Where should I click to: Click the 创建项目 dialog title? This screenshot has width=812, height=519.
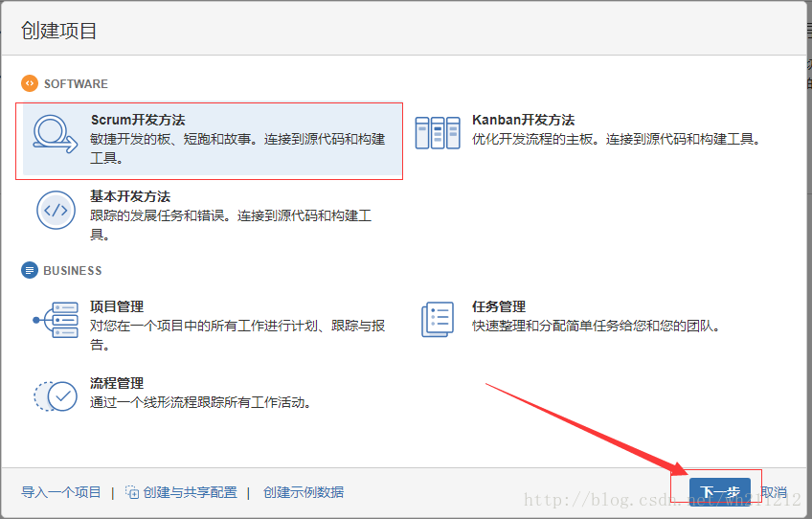coord(58,31)
